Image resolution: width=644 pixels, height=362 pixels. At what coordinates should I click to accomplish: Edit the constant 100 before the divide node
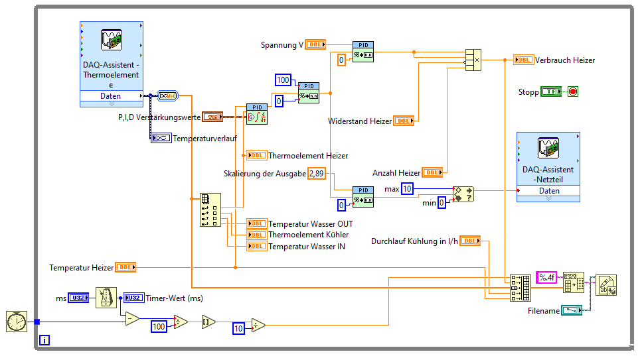click(x=159, y=327)
